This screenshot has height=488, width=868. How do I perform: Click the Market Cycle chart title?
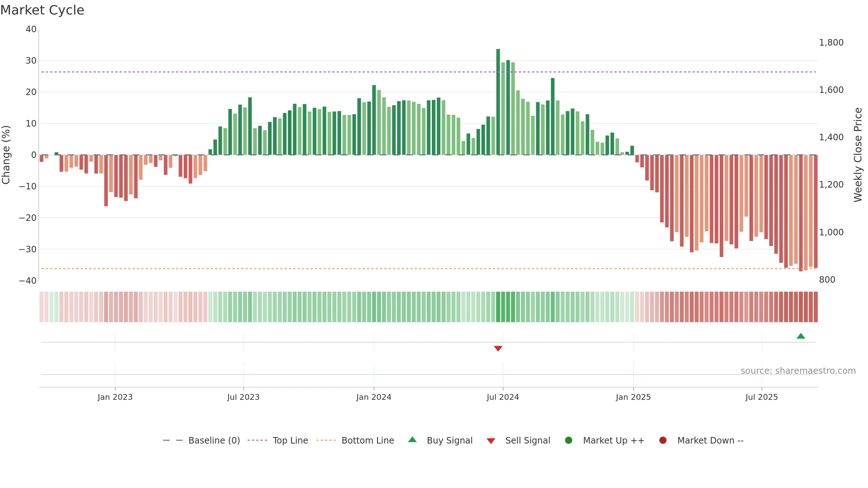click(42, 10)
